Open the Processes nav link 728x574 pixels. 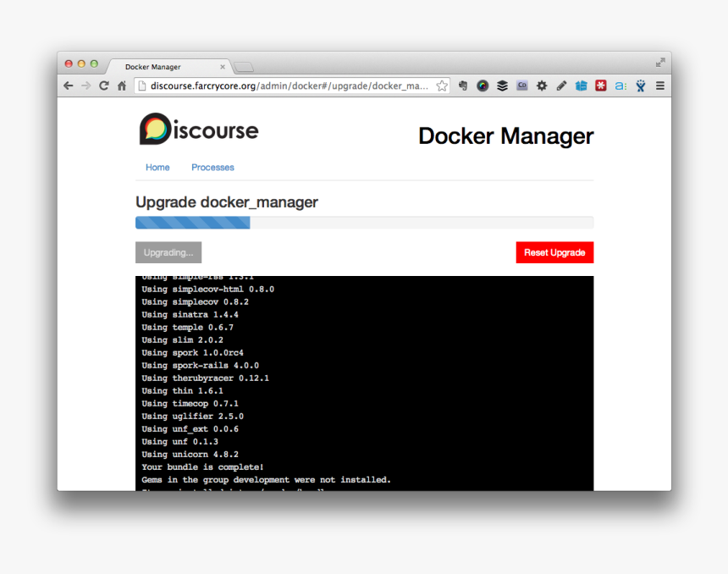[x=212, y=167]
